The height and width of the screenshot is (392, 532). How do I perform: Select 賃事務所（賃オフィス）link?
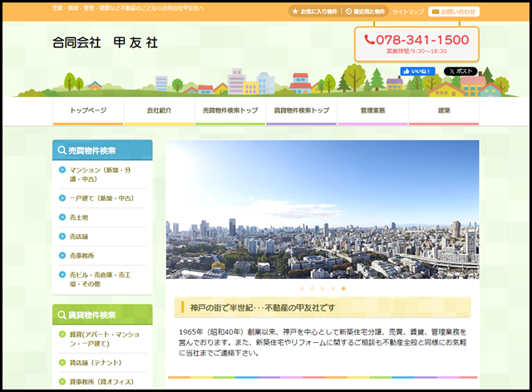coord(101,381)
